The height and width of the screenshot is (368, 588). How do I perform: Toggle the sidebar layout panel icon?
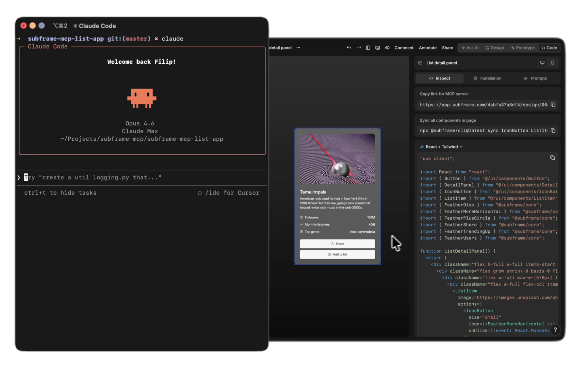[368, 48]
